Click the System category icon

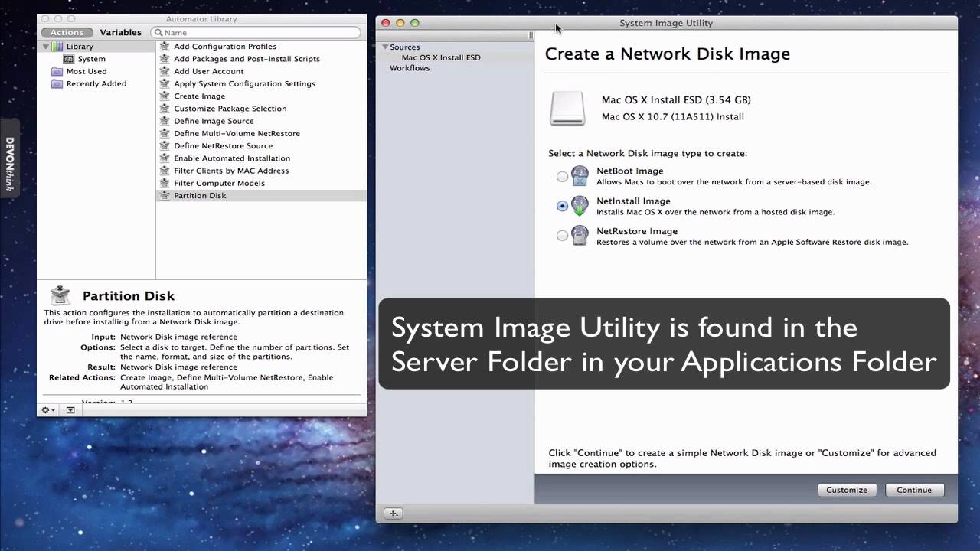click(x=69, y=59)
